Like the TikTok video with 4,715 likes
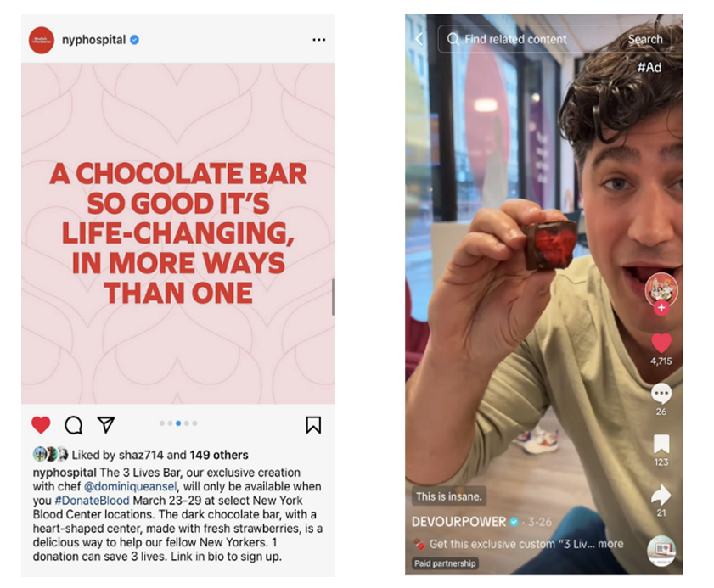 point(661,343)
